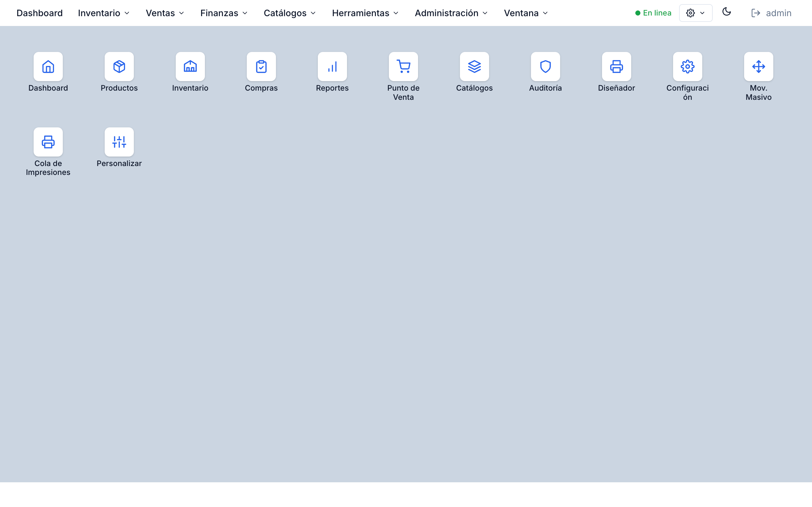Launch Mov. Masivo arrows icon
Screen dimensions: 812x507
pyautogui.click(x=759, y=67)
